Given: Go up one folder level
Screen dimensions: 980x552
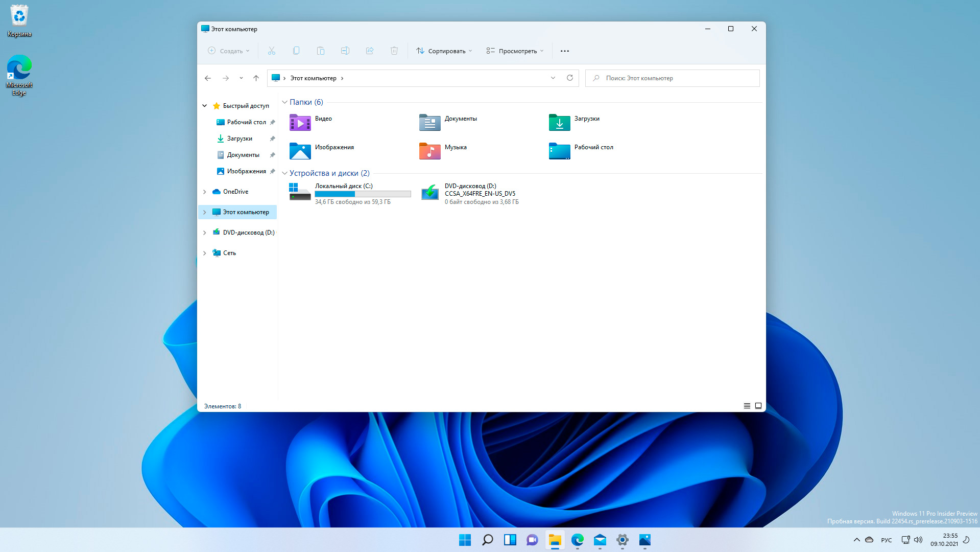Looking at the screenshot, I should click(256, 78).
